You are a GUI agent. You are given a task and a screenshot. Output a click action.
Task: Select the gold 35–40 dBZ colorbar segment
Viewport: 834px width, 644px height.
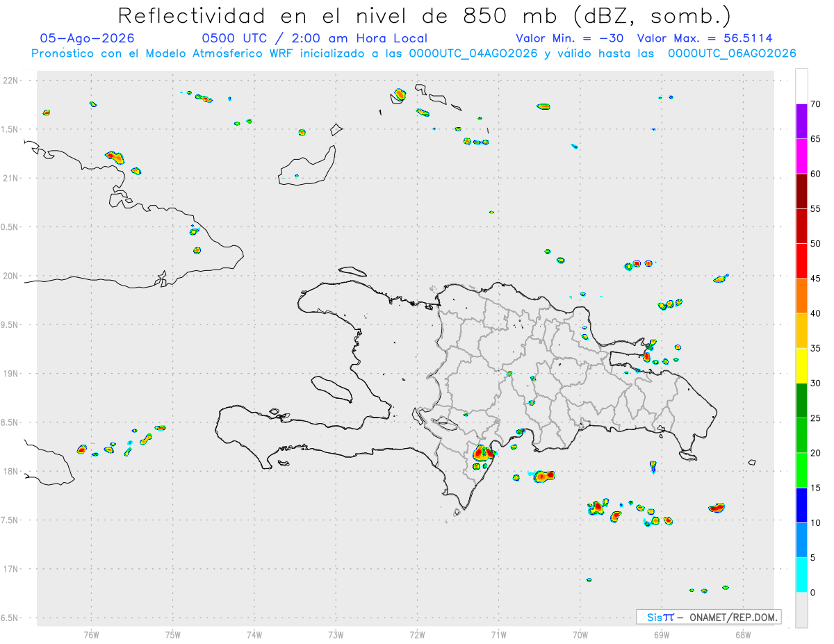801,331
